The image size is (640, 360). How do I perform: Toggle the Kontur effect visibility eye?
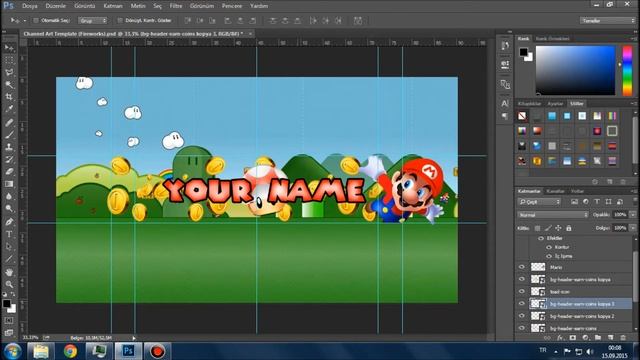coord(549,247)
